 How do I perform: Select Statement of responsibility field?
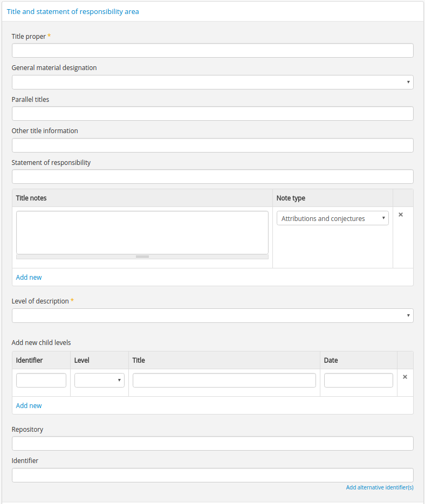(212, 177)
